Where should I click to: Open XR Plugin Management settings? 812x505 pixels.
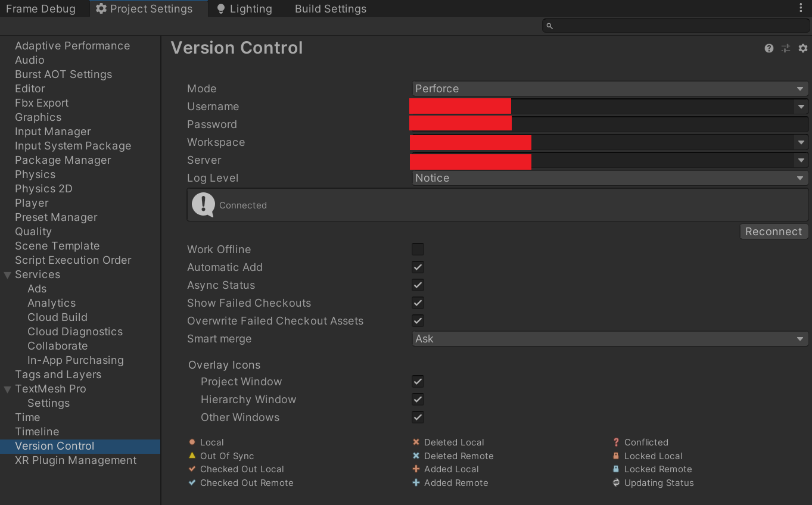76,460
